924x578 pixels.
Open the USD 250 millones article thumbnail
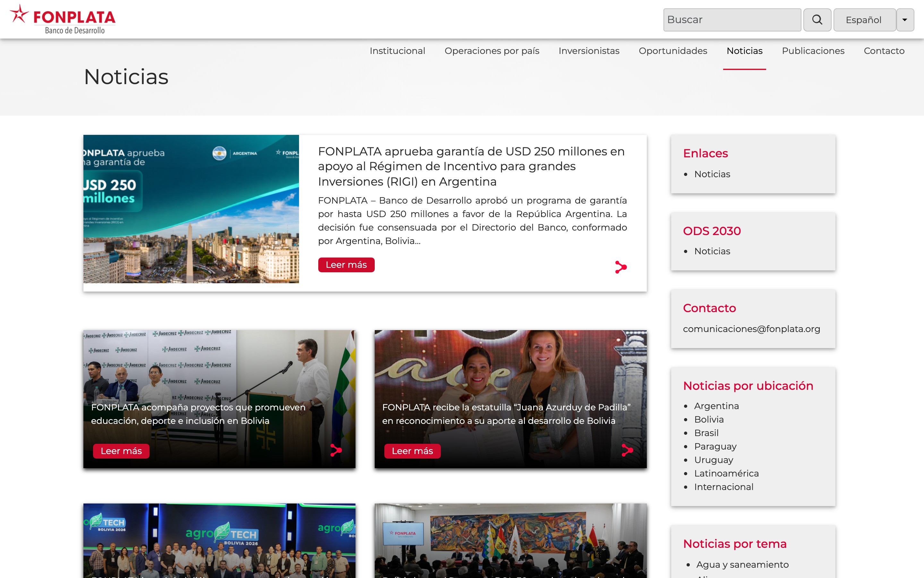point(191,209)
